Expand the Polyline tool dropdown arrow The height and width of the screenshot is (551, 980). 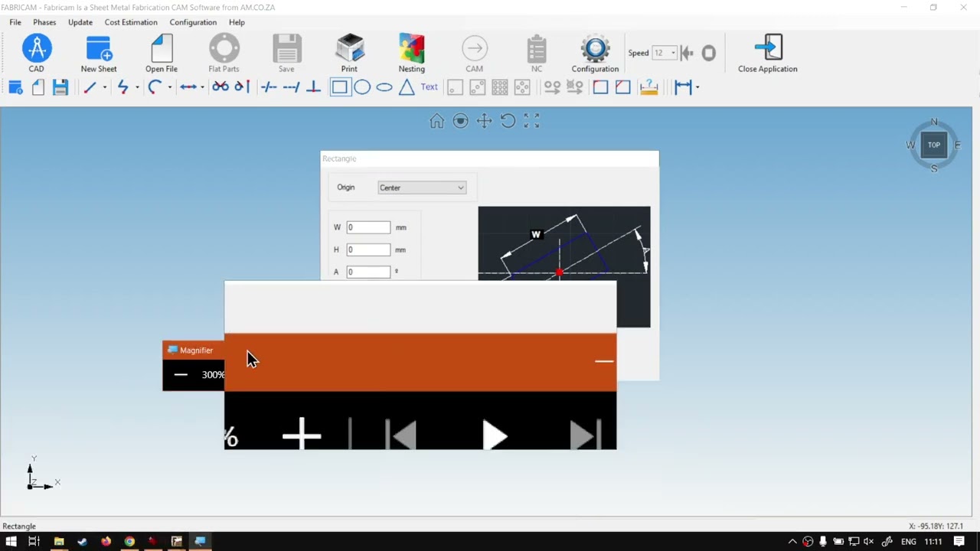coord(137,87)
